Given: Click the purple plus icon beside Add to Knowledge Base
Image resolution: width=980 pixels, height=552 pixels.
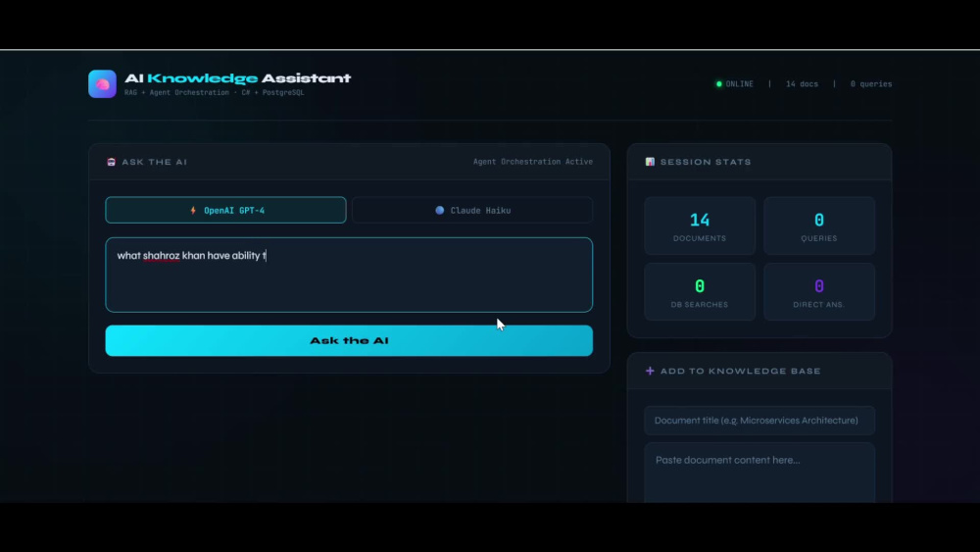Looking at the screenshot, I should point(650,371).
